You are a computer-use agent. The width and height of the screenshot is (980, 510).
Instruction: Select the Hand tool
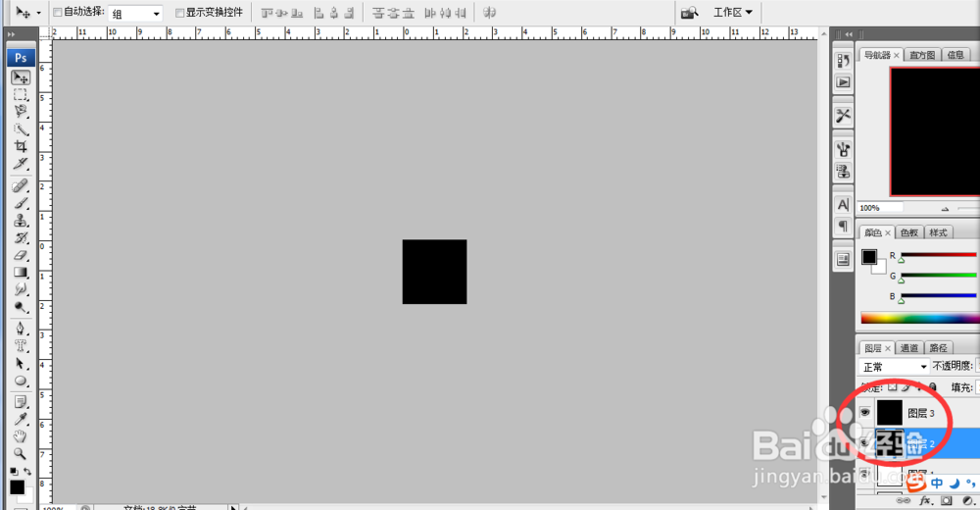[x=21, y=436]
